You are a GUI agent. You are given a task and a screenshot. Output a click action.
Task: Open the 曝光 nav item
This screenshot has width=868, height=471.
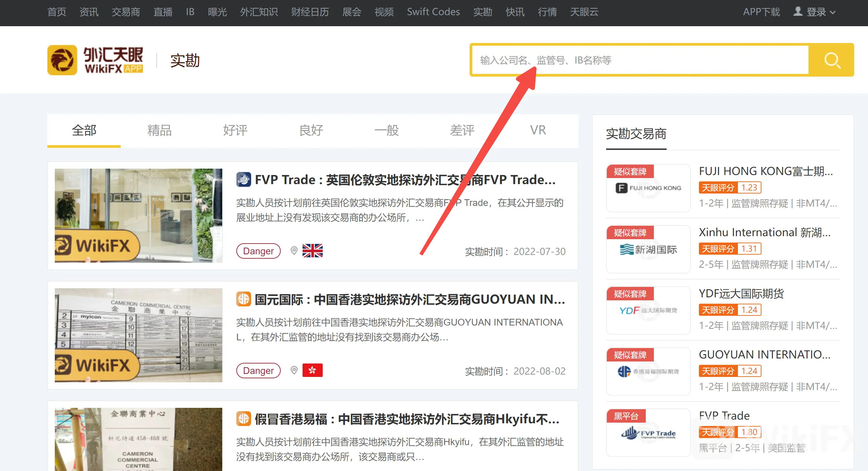pyautogui.click(x=218, y=12)
